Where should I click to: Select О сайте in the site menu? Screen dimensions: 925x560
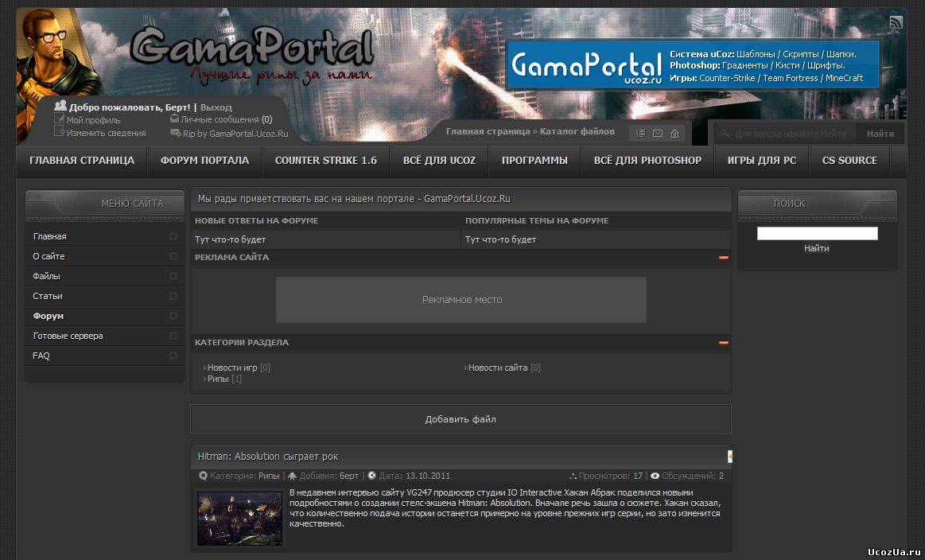105,257
